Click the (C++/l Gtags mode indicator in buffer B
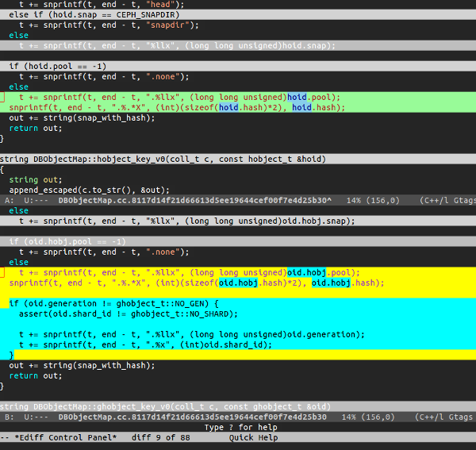Screen dimensions: 476x450 click(x=443, y=417)
